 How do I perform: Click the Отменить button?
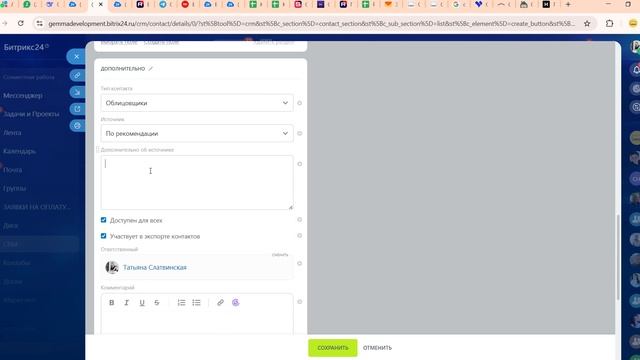coord(378,348)
